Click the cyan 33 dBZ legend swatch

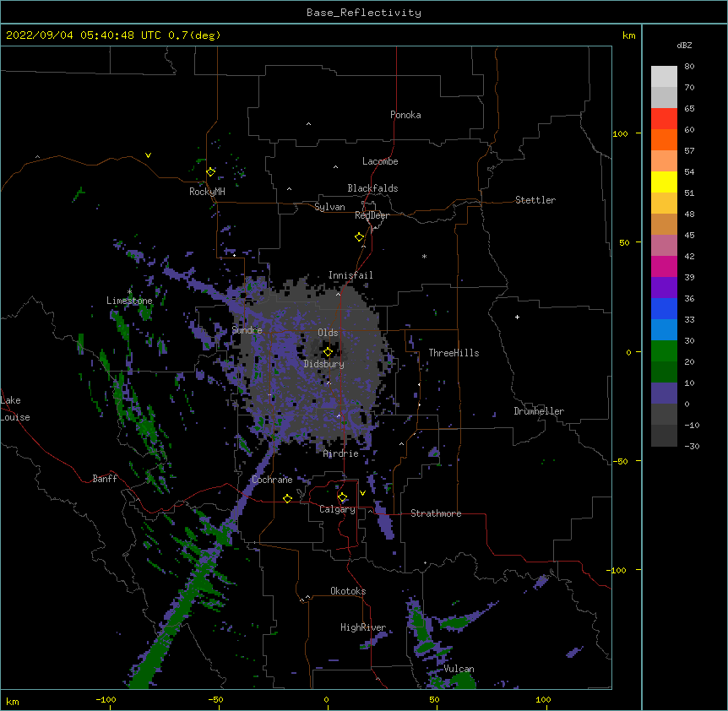(664, 329)
